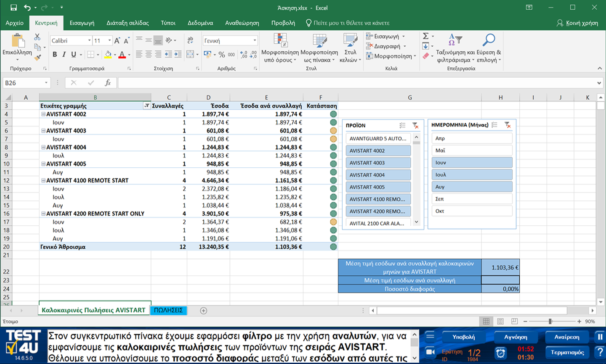Image resolution: width=606 pixels, height=364 pixels.
Task: Click the Αγνόηση (Skip) button
Action: pos(516,337)
